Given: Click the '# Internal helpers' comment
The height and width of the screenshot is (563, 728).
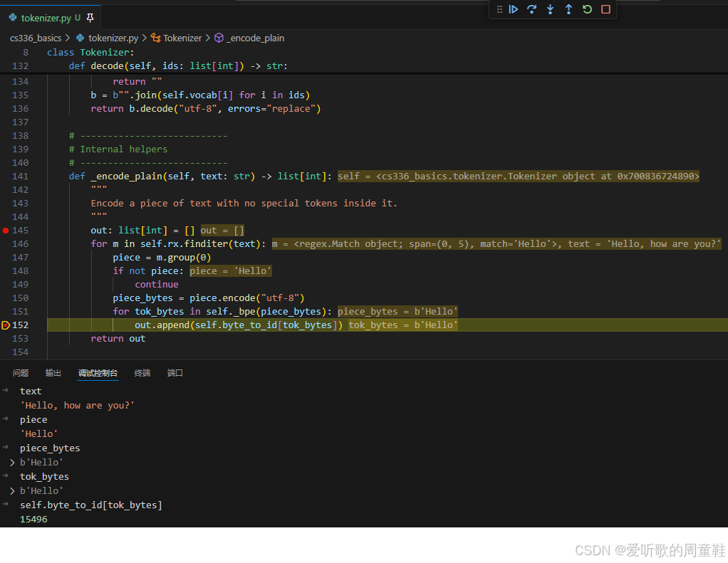Looking at the screenshot, I should pyautogui.click(x=118, y=149).
